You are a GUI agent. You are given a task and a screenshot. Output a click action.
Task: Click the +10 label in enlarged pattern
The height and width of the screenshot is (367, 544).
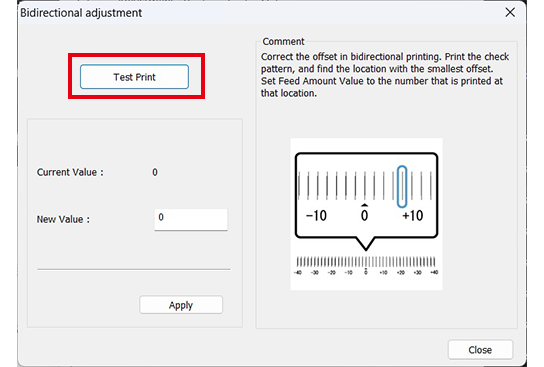pyautogui.click(x=413, y=215)
